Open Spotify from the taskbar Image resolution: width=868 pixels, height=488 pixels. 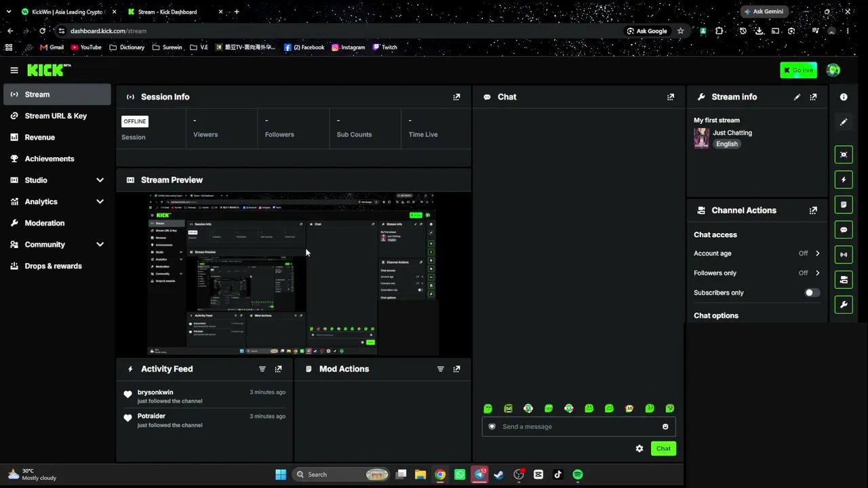point(578,474)
